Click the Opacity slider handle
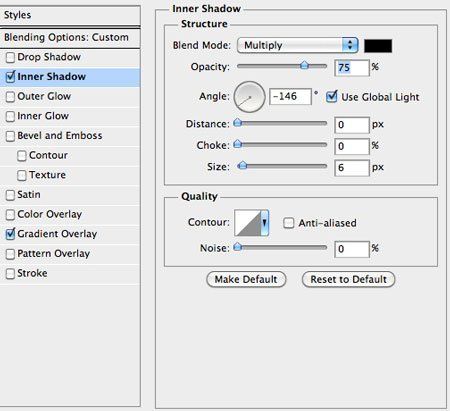 pyautogui.click(x=304, y=65)
